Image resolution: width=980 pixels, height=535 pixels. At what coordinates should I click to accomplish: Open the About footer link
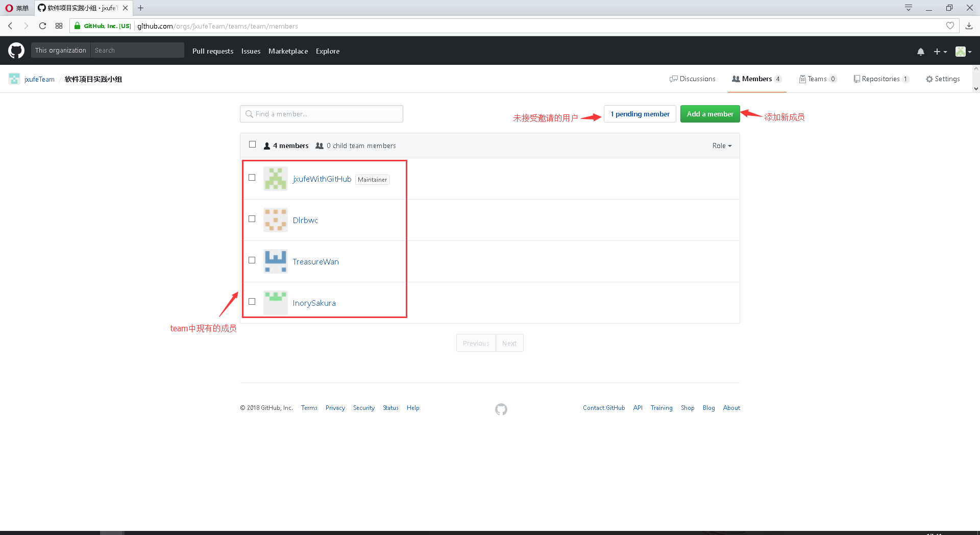tap(731, 408)
